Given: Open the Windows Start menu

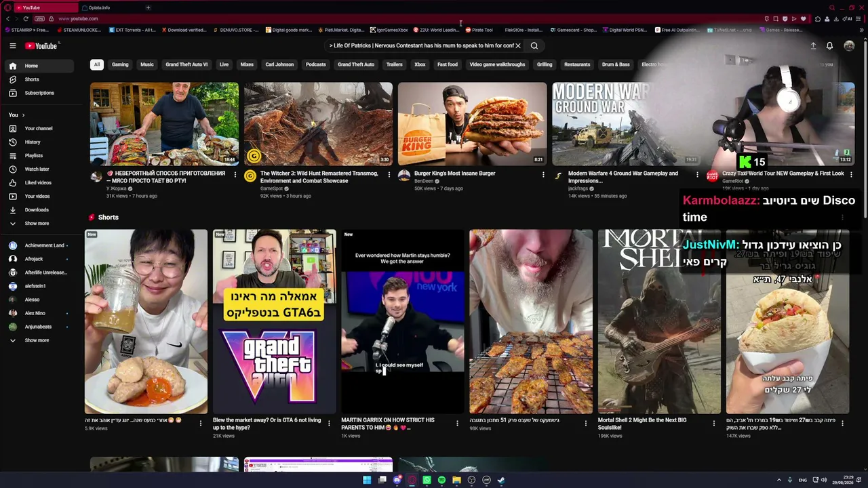Looking at the screenshot, I should pyautogui.click(x=367, y=480).
